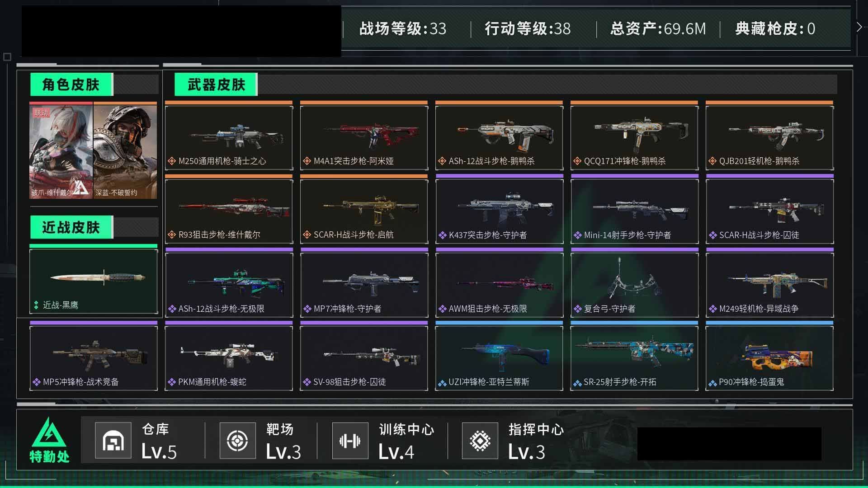Click the 总资产 69.6M stat

(658, 29)
